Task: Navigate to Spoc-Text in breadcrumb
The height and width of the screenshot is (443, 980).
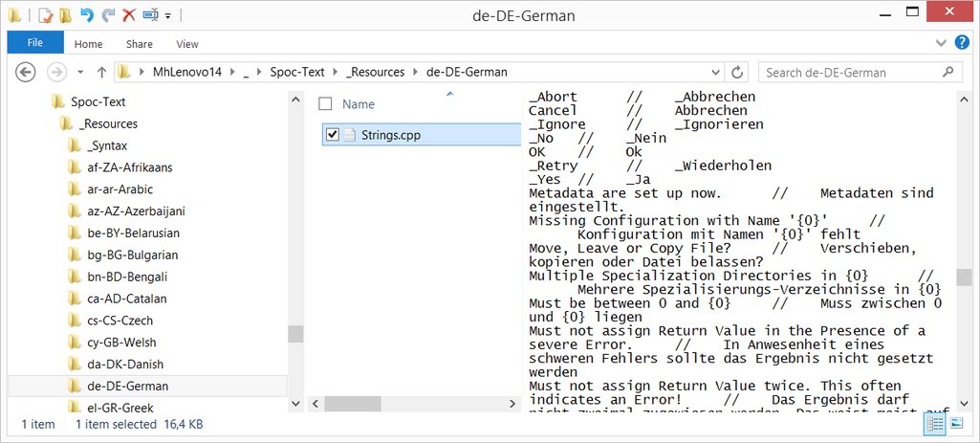Action: click(297, 72)
